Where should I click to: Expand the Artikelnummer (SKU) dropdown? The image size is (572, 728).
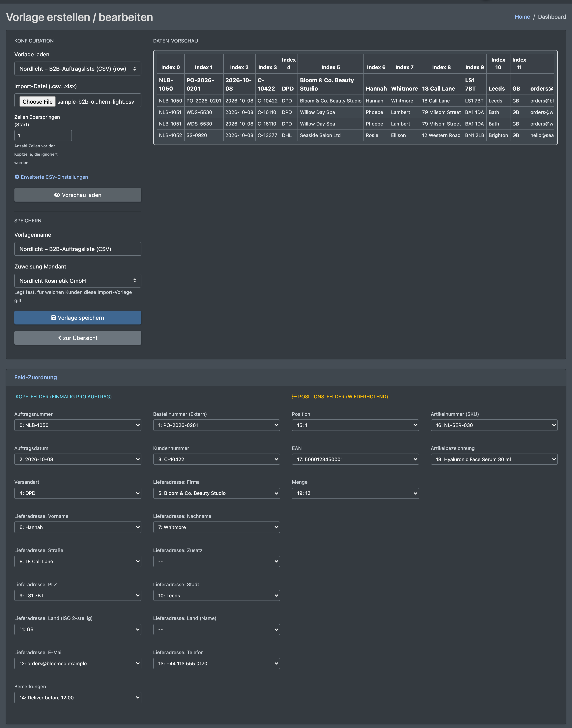pos(494,425)
